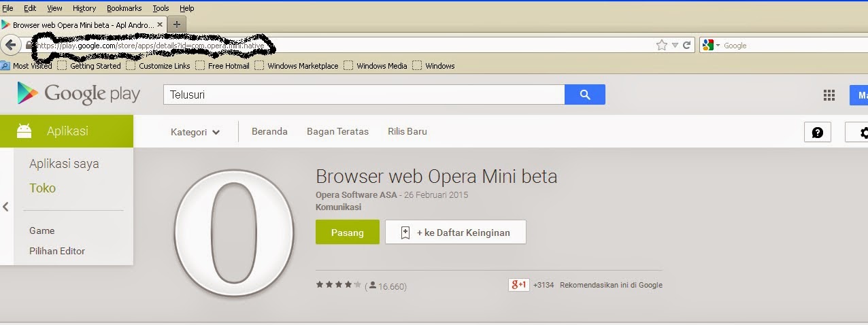Open the Google search engine selector
The image size is (868, 325).
tap(711, 45)
